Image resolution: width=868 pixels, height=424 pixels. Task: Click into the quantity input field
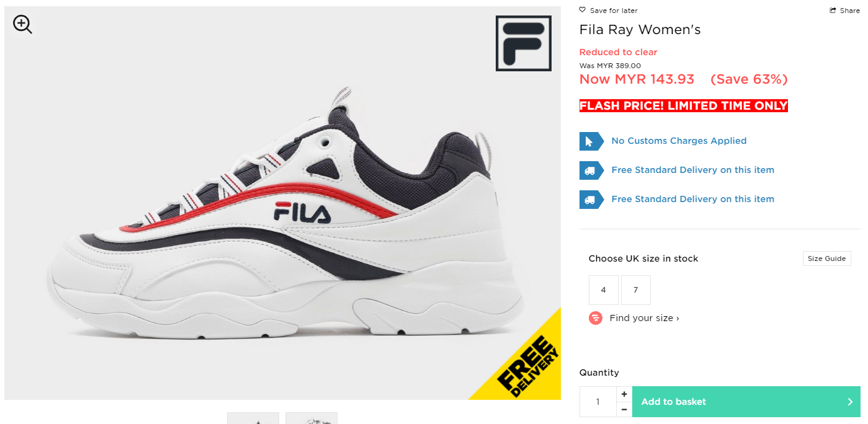[598, 402]
